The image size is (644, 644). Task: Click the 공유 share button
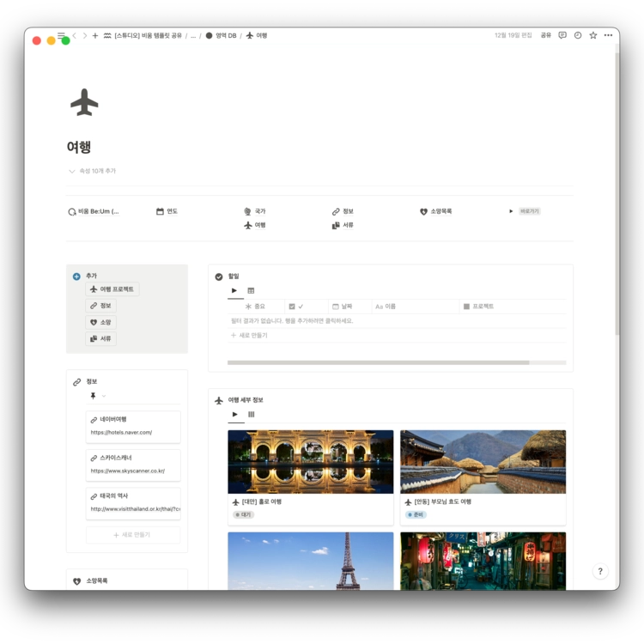(x=545, y=35)
